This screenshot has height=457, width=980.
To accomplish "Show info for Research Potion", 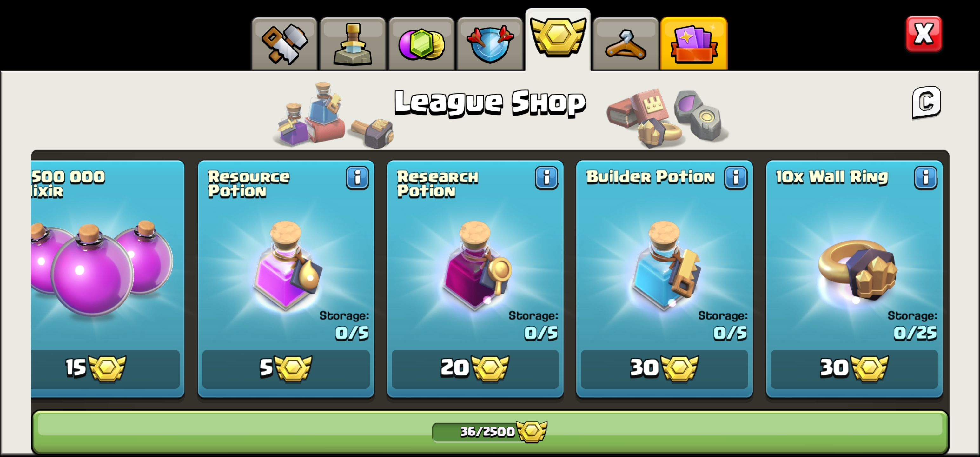I will point(546,178).
